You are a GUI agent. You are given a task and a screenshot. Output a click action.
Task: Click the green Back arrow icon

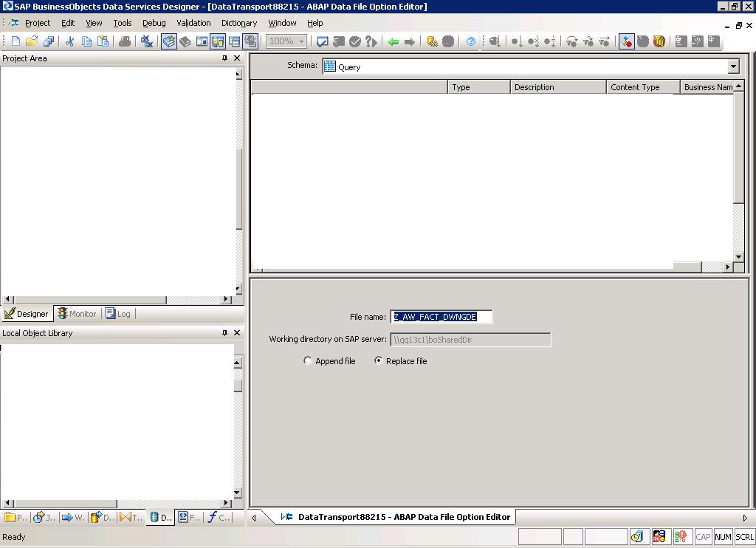click(394, 42)
